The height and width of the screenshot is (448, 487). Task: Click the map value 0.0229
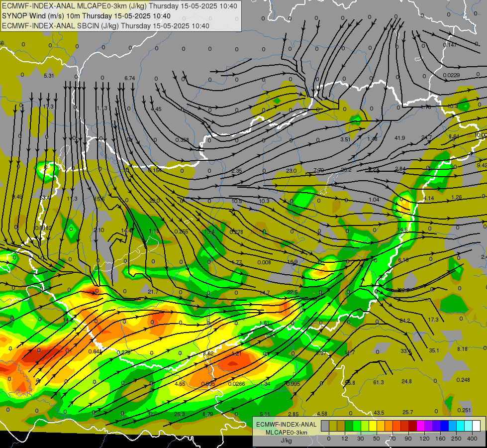[451, 75]
